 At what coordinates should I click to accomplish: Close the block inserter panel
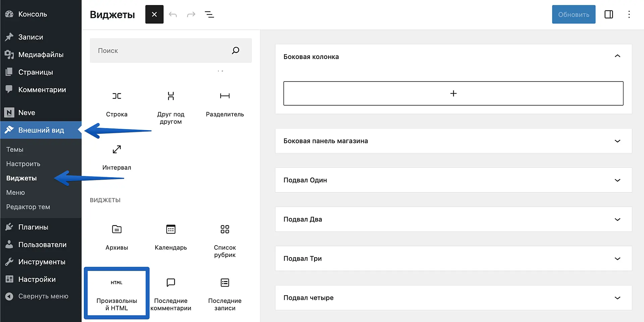(154, 14)
